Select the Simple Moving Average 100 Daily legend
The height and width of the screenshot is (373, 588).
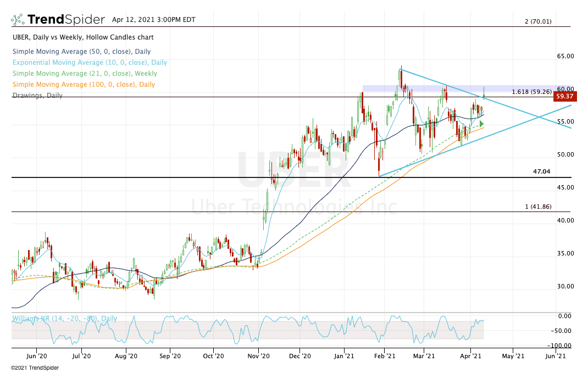84,85
